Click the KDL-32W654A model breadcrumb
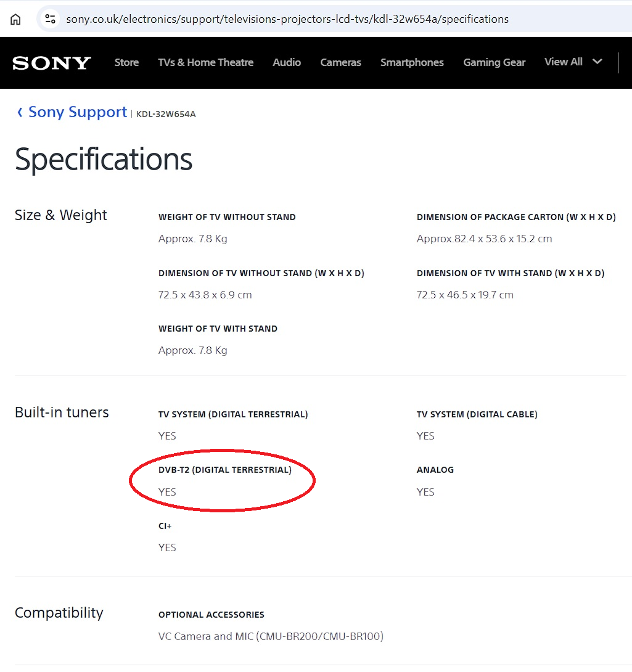The image size is (632, 672). (x=166, y=114)
